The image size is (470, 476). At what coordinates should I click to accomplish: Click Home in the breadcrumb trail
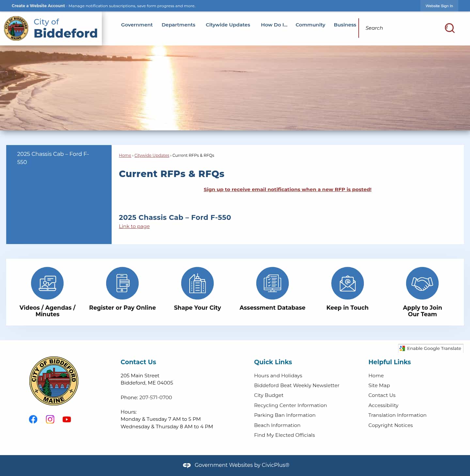click(x=125, y=155)
